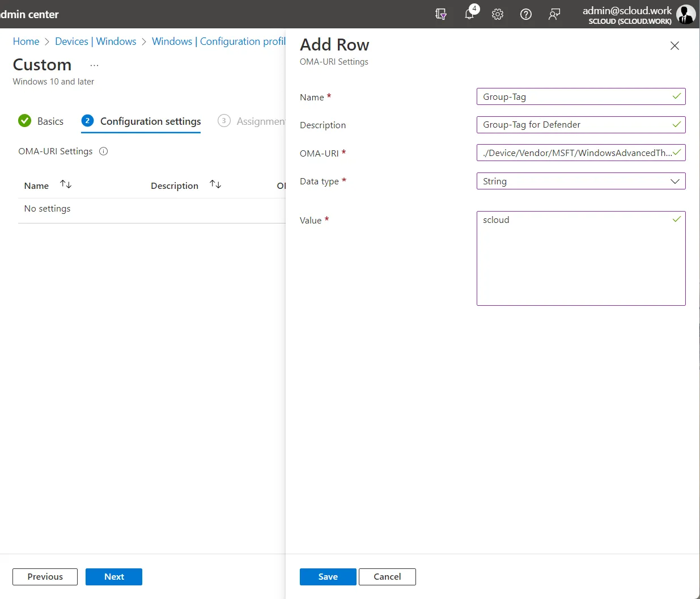
Task: Click the Next button
Action: (x=114, y=576)
